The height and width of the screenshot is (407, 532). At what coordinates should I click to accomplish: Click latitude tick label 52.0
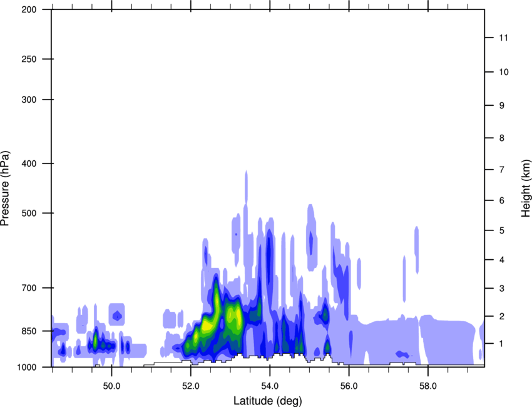pyautogui.click(x=191, y=386)
